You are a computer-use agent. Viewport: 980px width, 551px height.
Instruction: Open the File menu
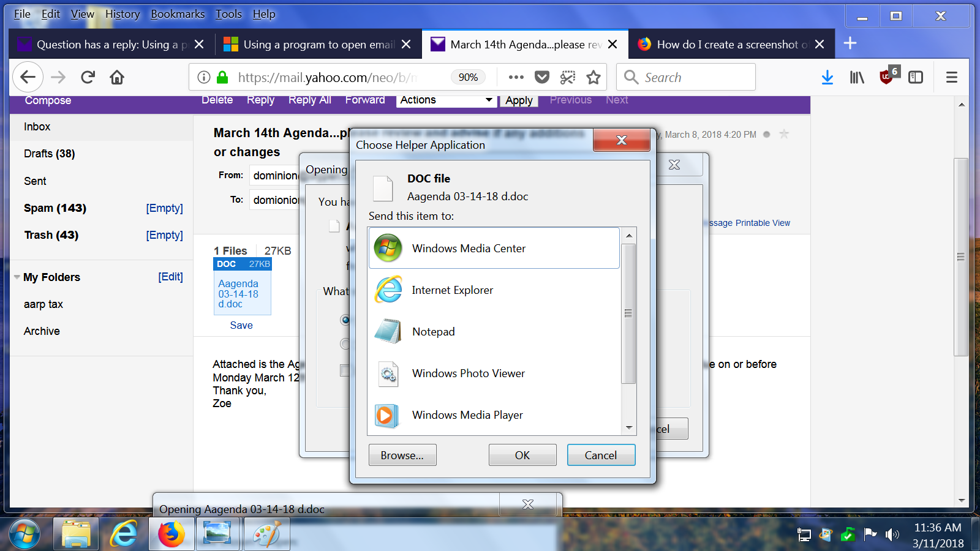22,14
